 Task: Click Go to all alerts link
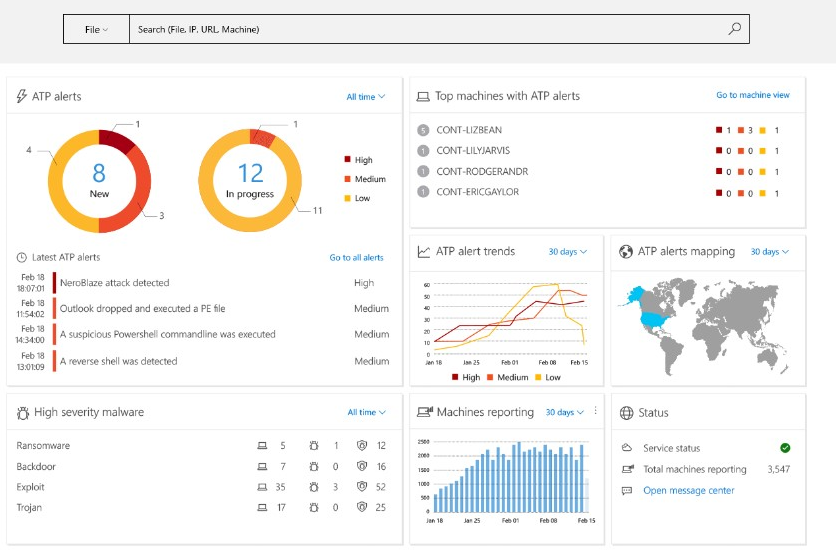[356, 258]
